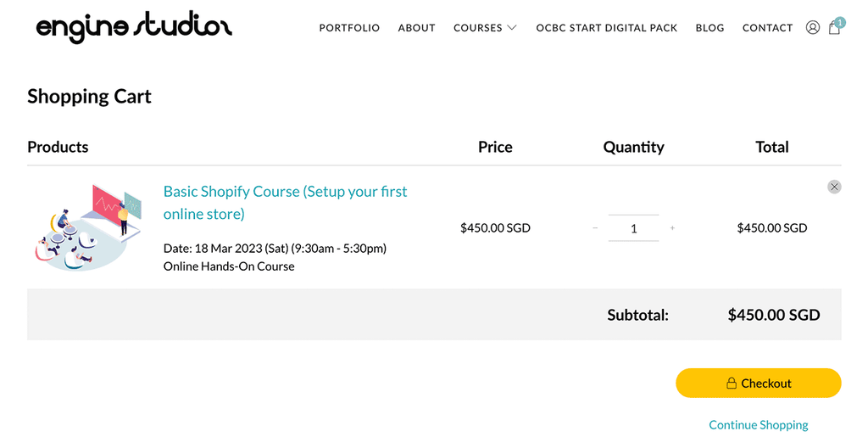Click the Courses chevron arrow

(x=512, y=28)
